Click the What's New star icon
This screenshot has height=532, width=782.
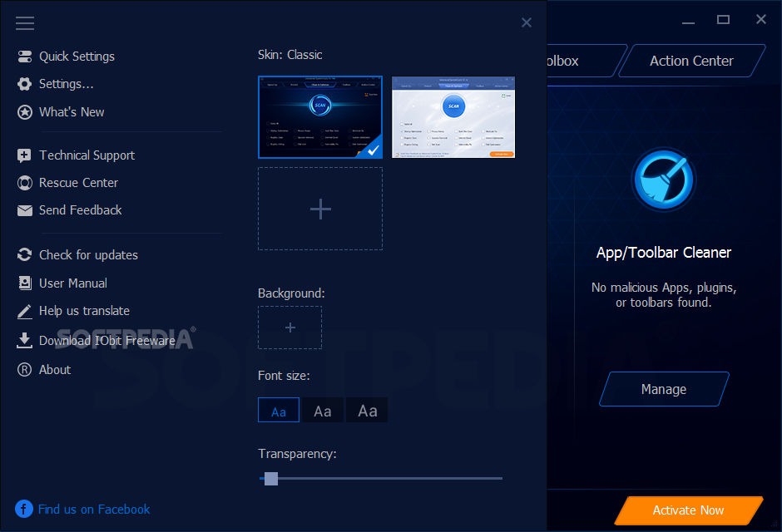click(24, 112)
